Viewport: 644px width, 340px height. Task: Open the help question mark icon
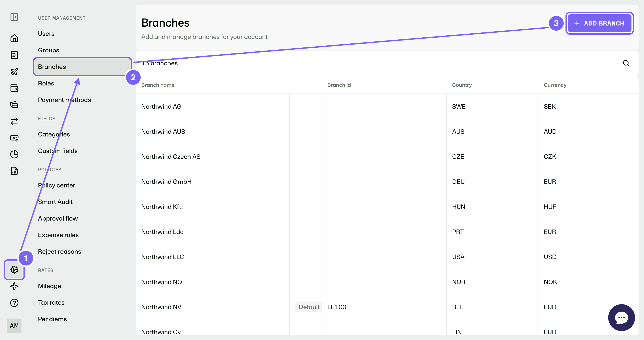click(x=14, y=303)
